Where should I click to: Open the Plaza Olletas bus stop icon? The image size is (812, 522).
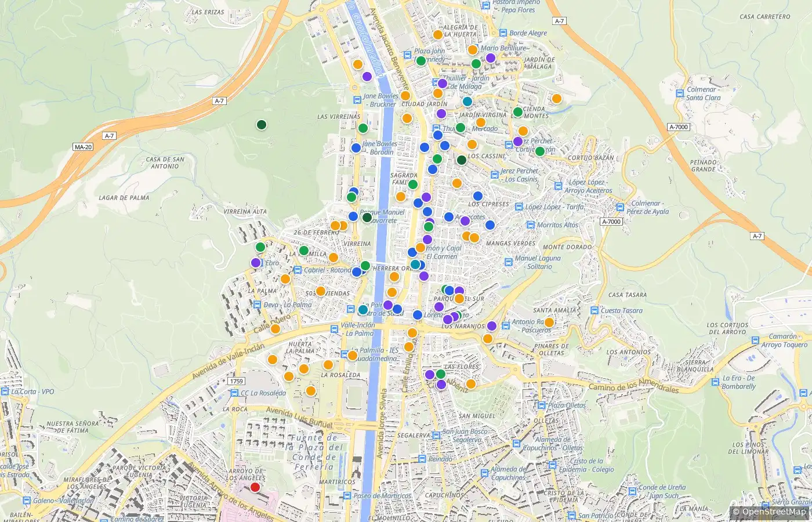pyautogui.click(x=542, y=405)
